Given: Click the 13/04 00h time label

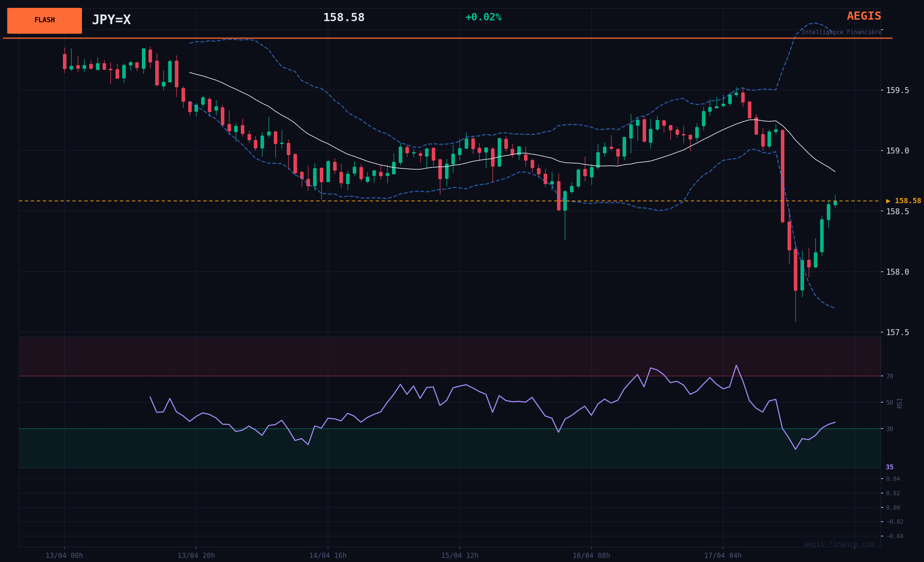Looking at the screenshot, I should [x=64, y=556].
